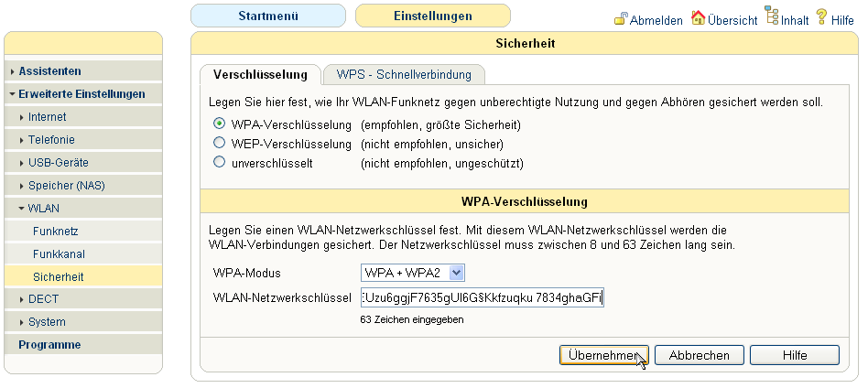This screenshot has height=388, width=868.
Task: Select WPA-Verschlüsselung radio option
Action: pyautogui.click(x=219, y=124)
